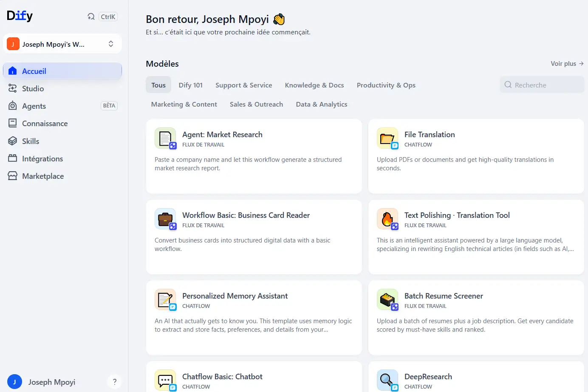Image resolution: width=588 pixels, height=392 pixels.
Task: Switch to the Sales & Outreach tab
Action: 257,104
